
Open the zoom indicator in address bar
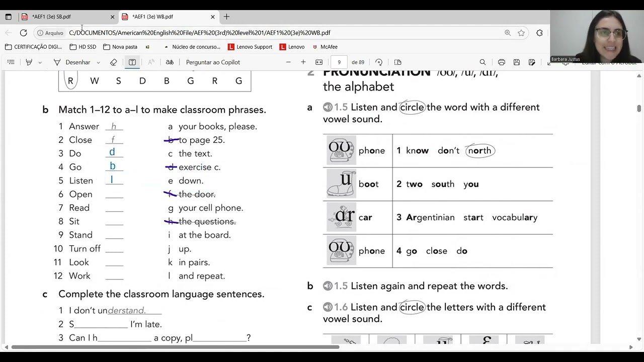(x=508, y=33)
